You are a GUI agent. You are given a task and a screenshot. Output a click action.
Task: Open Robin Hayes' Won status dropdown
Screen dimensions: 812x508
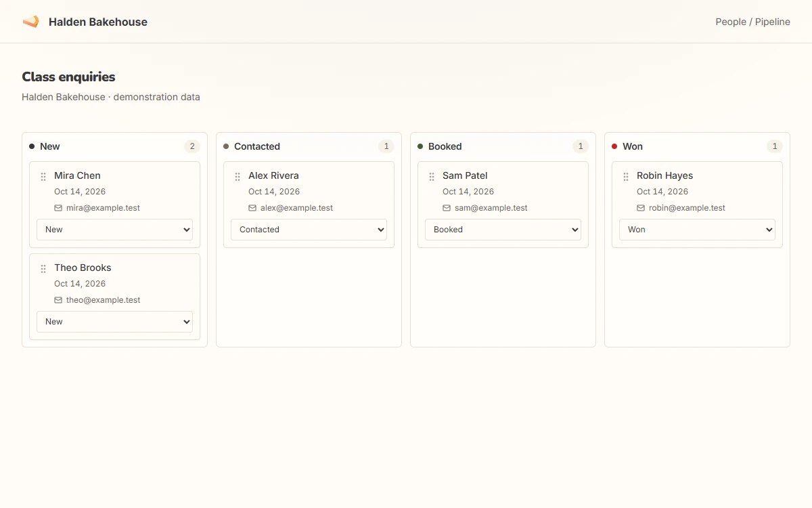coord(697,230)
